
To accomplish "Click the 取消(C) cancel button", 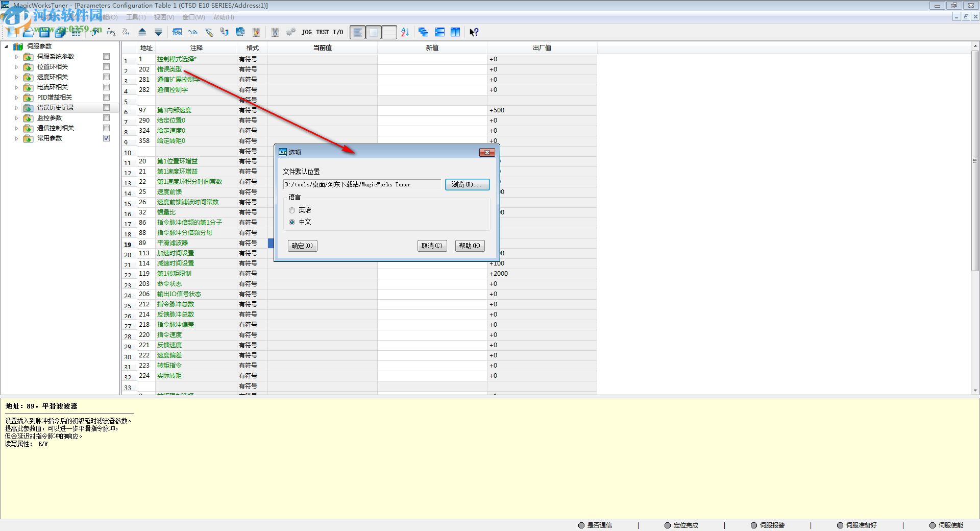I will coord(432,246).
